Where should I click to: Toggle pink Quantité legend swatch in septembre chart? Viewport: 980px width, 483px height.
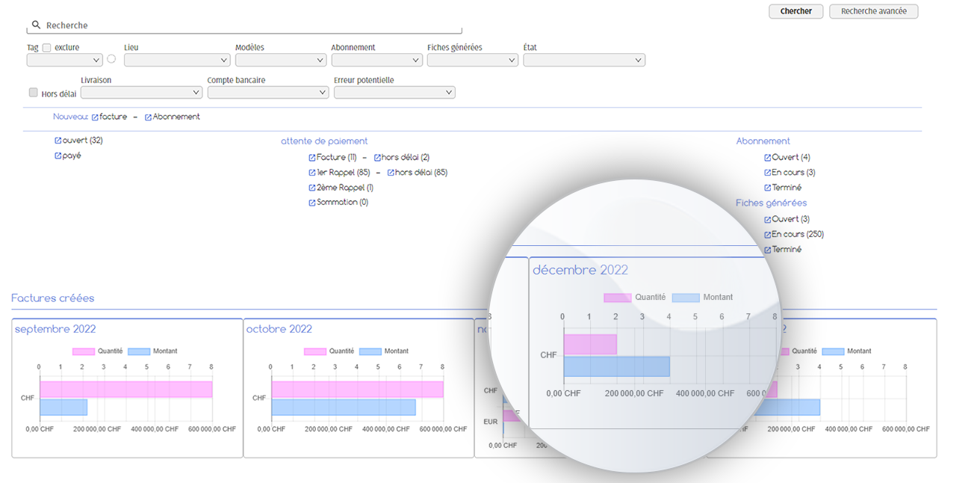tap(84, 351)
